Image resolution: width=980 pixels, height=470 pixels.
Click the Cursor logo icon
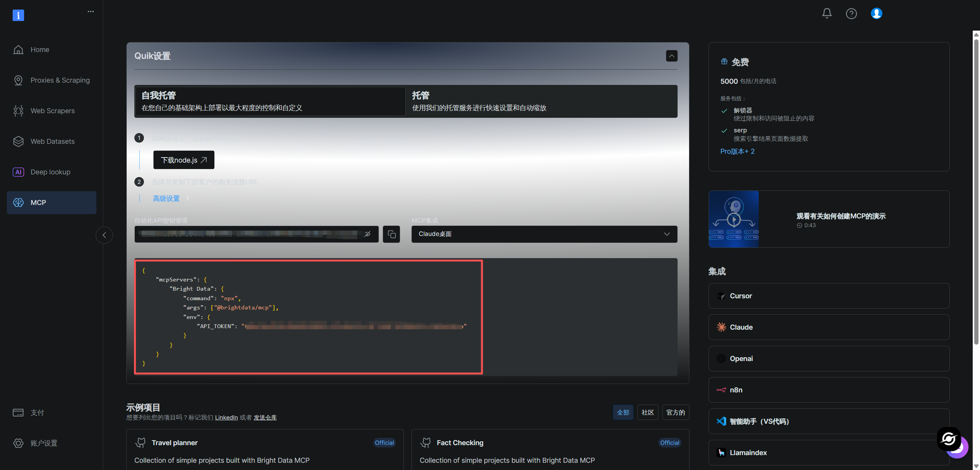tap(721, 296)
